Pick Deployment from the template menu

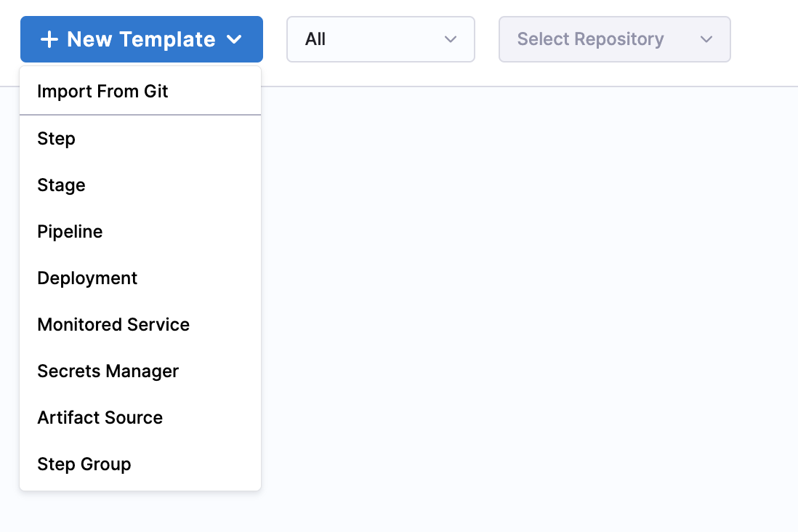pyautogui.click(x=87, y=278)
